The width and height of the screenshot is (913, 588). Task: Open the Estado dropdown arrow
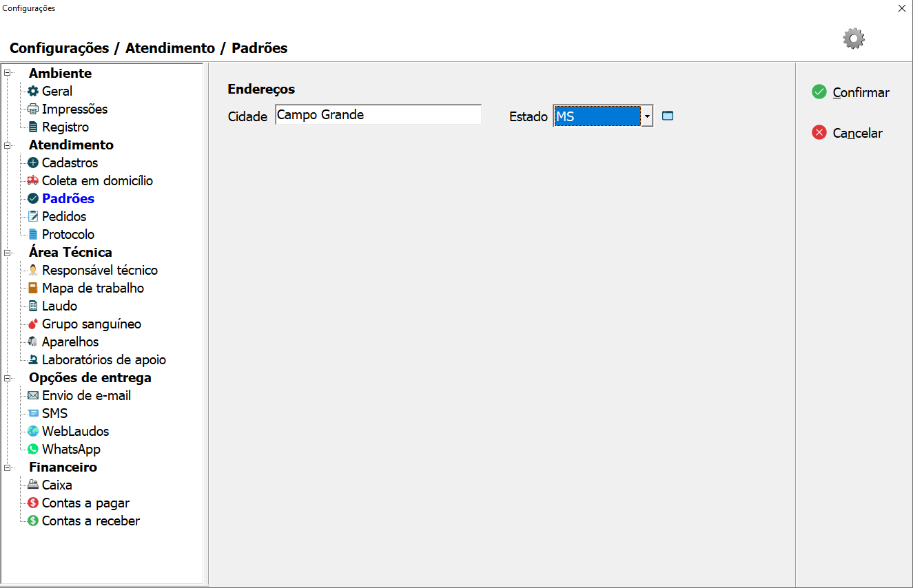tap(647, 116)
